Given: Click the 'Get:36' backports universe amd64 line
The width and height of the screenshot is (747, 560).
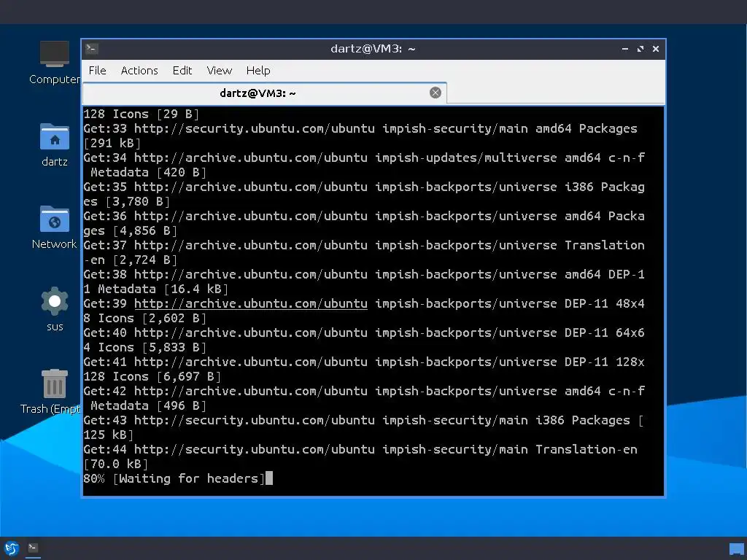Looking at the screenshot, I should tap(364, 216).
